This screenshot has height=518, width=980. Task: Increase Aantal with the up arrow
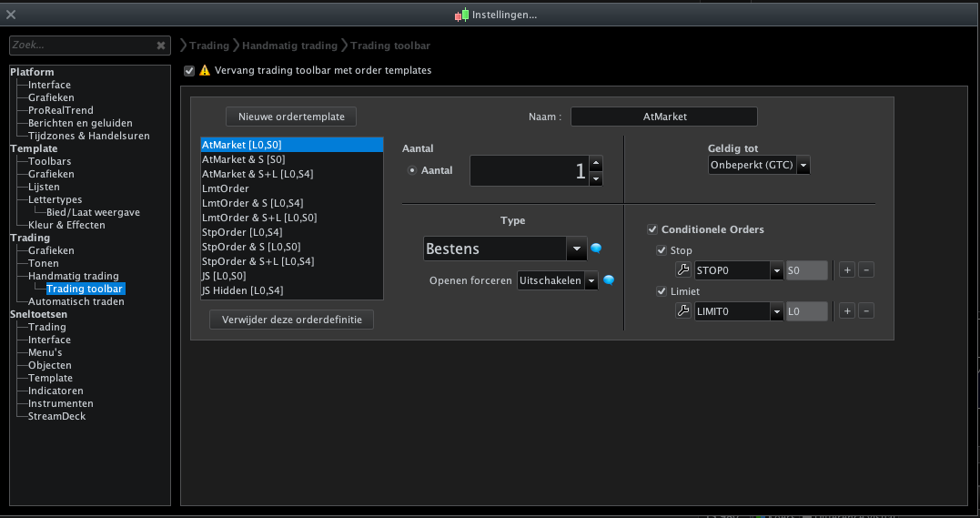[x=596, y=163]
